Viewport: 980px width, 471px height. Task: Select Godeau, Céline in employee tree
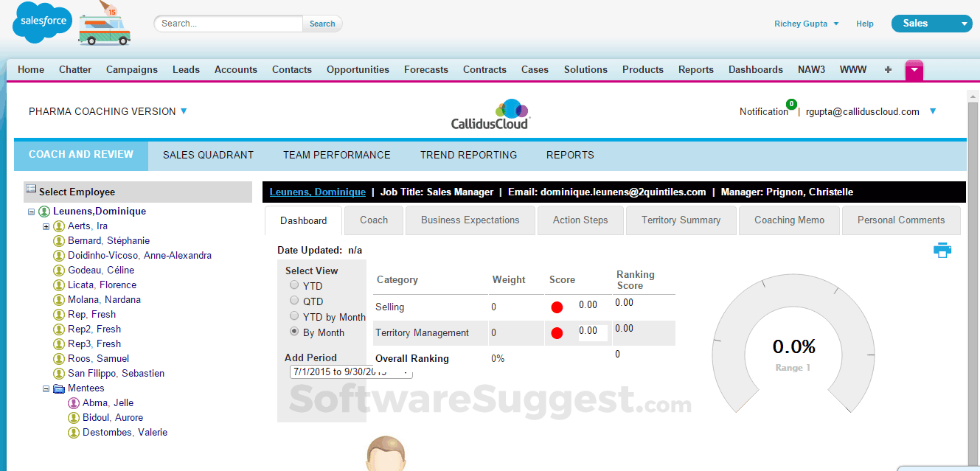click(101, 271)
